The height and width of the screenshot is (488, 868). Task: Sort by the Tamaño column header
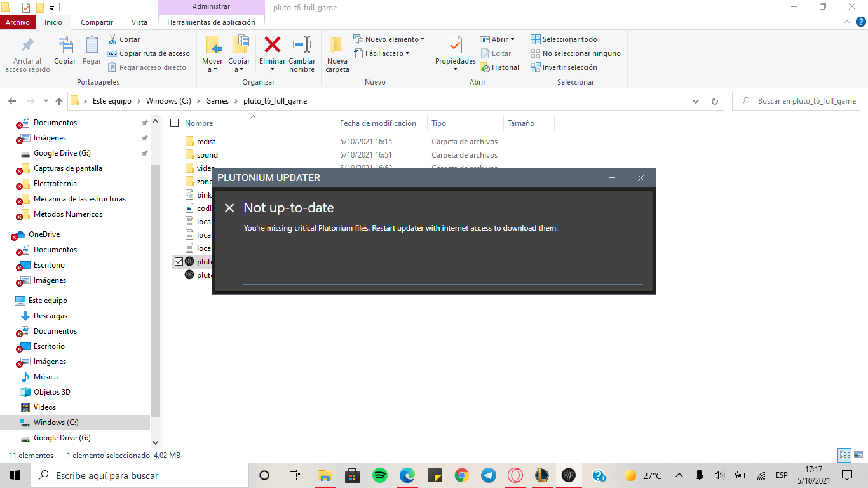coord(521,123)
